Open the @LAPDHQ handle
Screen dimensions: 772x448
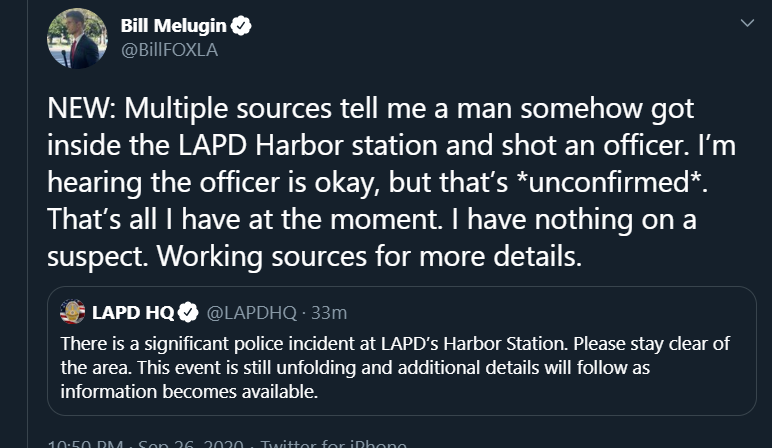[x=252, y=313]
